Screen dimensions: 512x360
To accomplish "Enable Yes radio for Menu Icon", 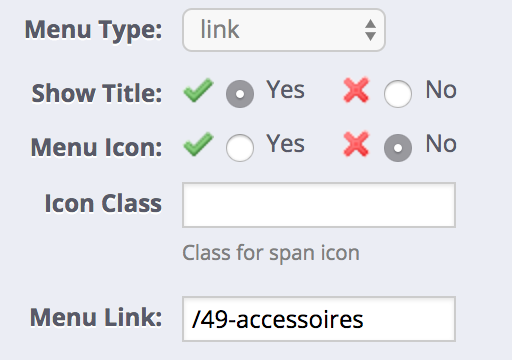I will 240,148.
